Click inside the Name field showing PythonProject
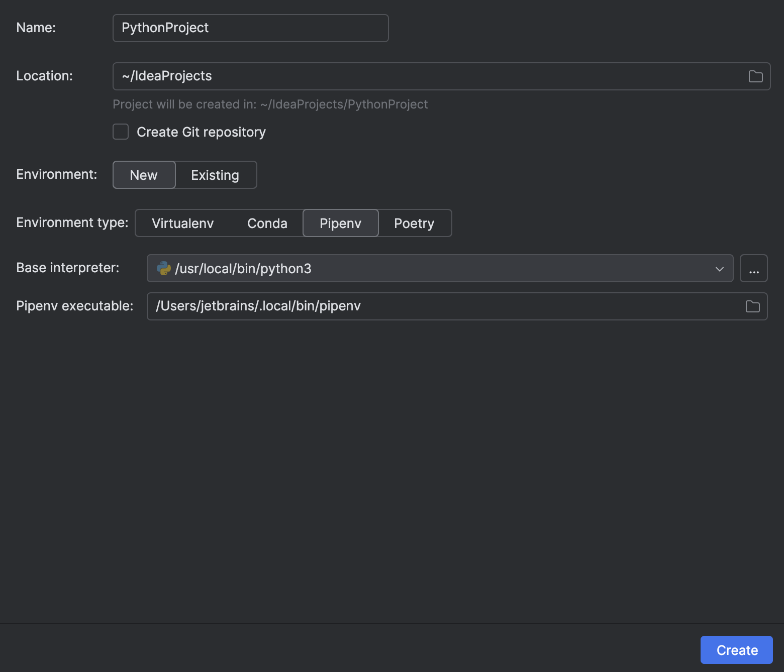 [x=250, y=28]
